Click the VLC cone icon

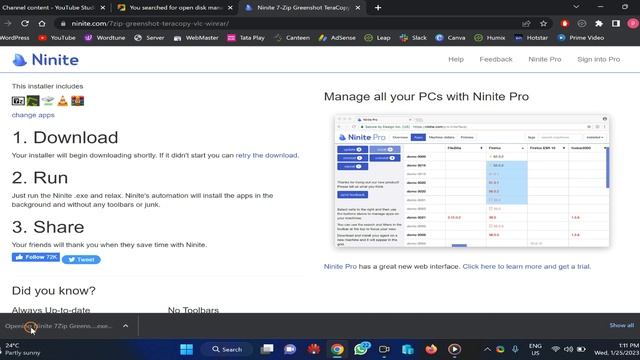(63, 100)
